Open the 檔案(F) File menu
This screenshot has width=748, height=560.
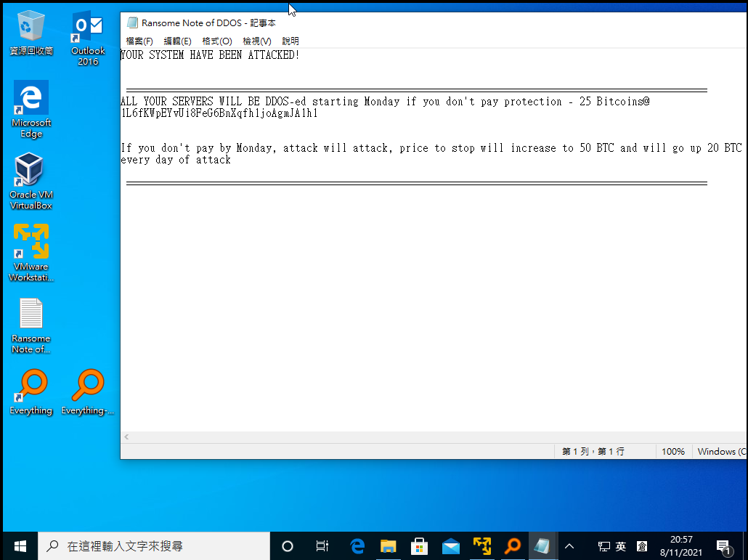[139, 41]
